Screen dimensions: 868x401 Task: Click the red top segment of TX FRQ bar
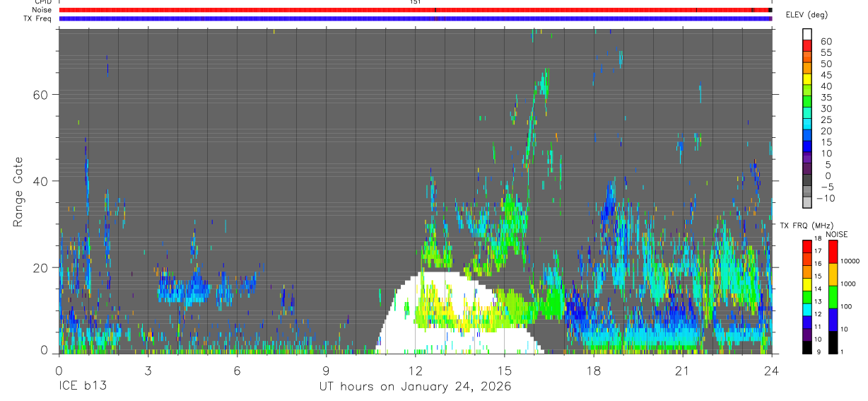tap(807, 245)
